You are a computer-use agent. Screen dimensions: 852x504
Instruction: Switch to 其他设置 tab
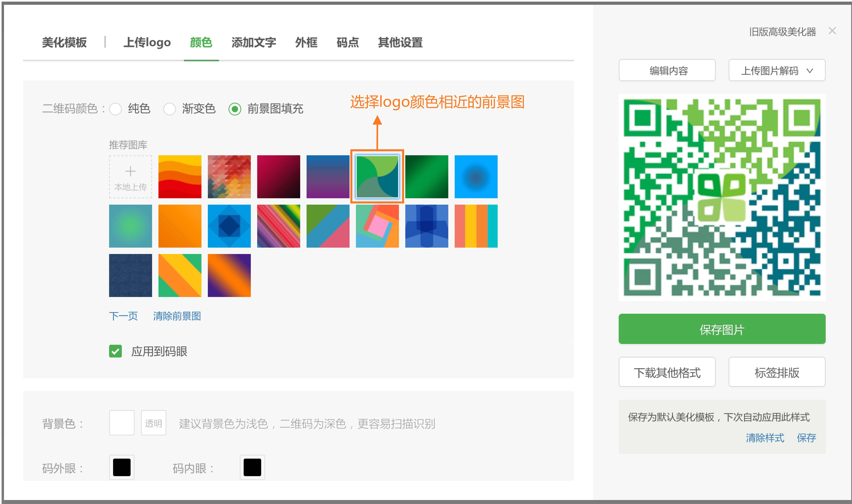click(400, 43)
